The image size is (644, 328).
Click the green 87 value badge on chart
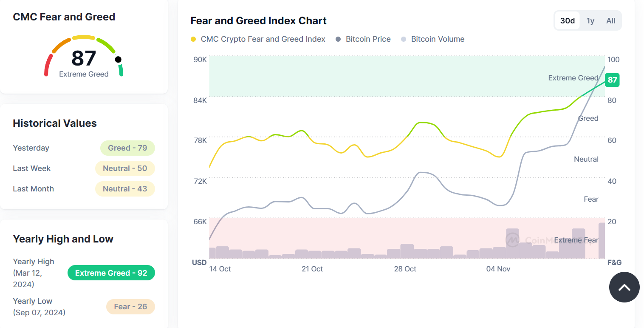612,80
